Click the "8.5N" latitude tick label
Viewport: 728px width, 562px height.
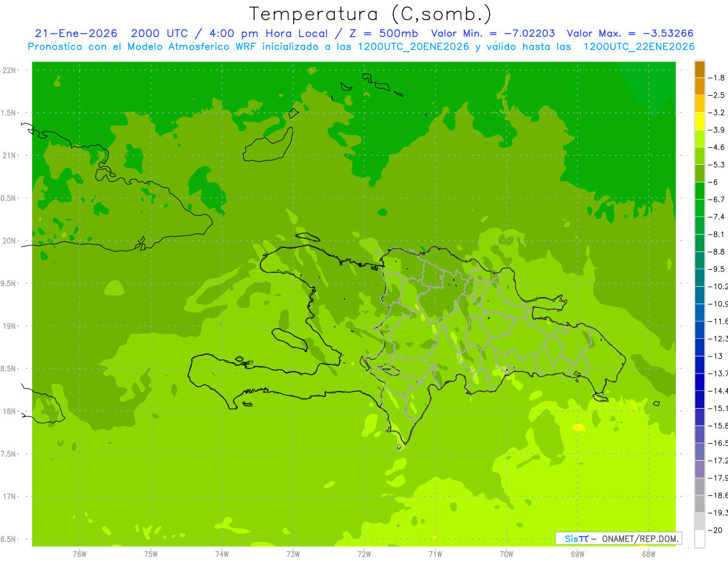point(9,369)
